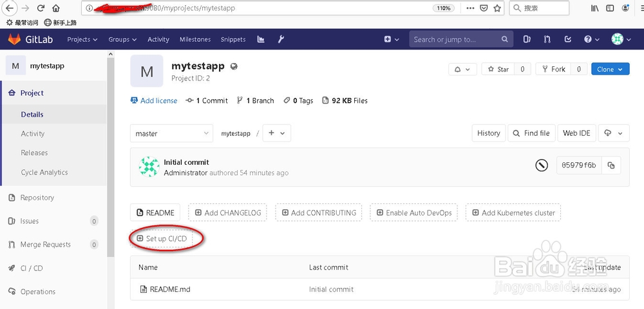Open the Groups dropdown in the navbar
The width and height of the screenshot is (644, 309).
tap(122, 39)
